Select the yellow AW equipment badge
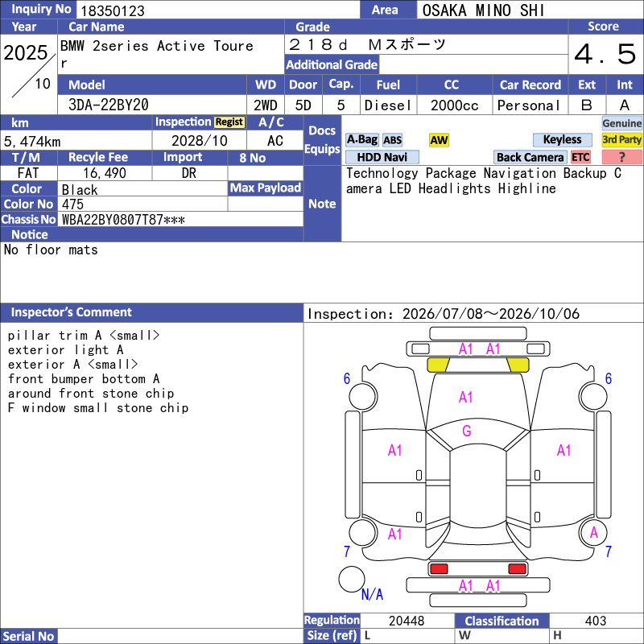Screen dimensions: 644x644 tap(439, 140)
